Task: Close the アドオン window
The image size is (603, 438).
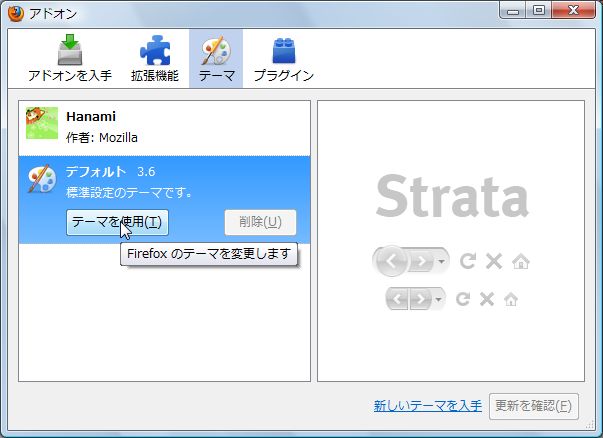Action: (573, 10)
